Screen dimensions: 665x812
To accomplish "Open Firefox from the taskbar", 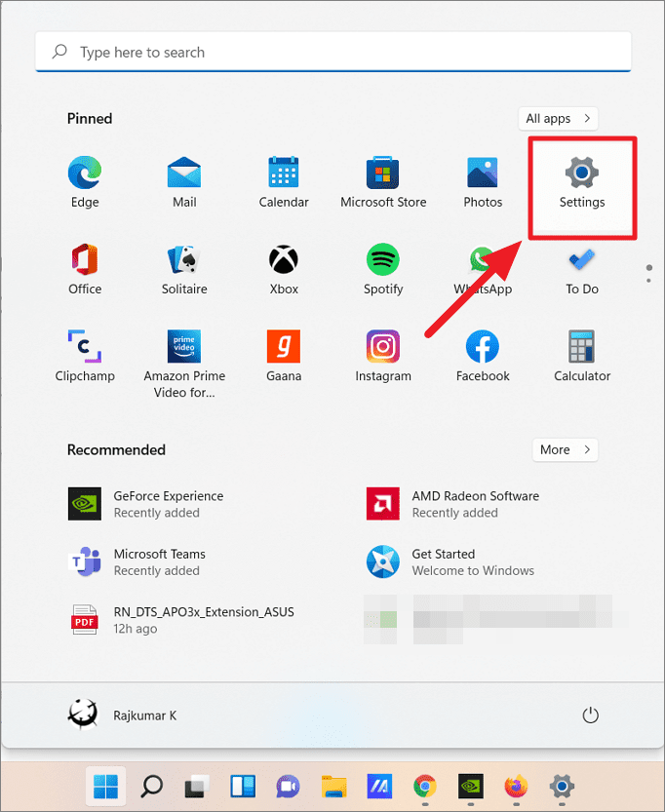I will click(516, 787).
